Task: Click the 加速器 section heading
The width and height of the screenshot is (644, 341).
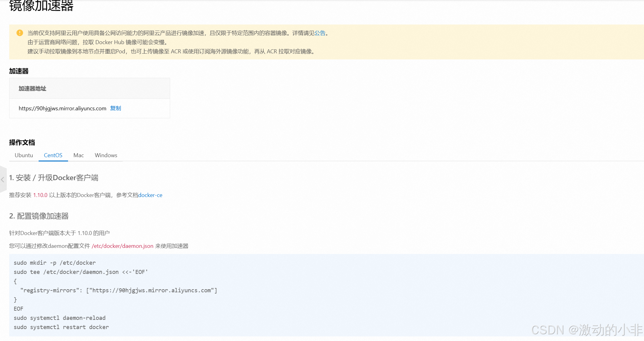Action: [19, 71]
